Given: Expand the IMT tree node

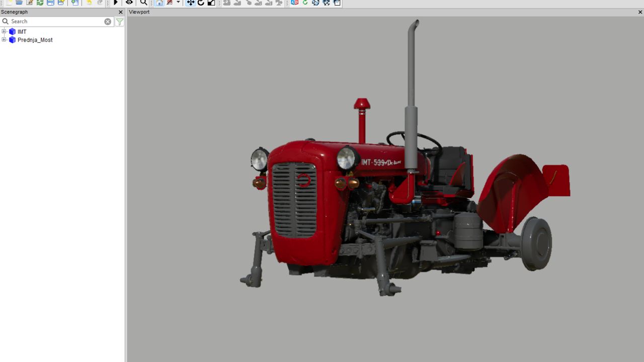Looking at the screenshot, I should point(4,32).
